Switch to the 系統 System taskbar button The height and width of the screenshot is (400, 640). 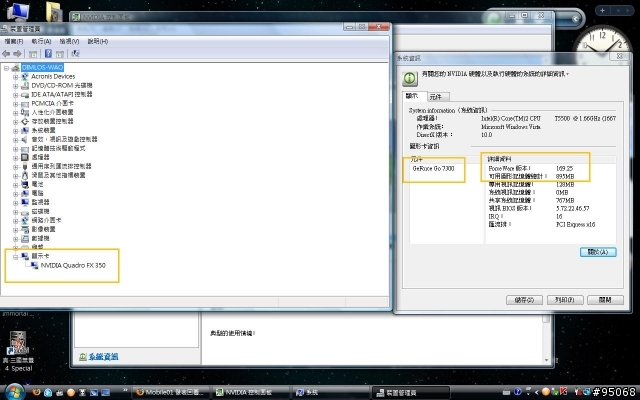click(x=330, y=393)
